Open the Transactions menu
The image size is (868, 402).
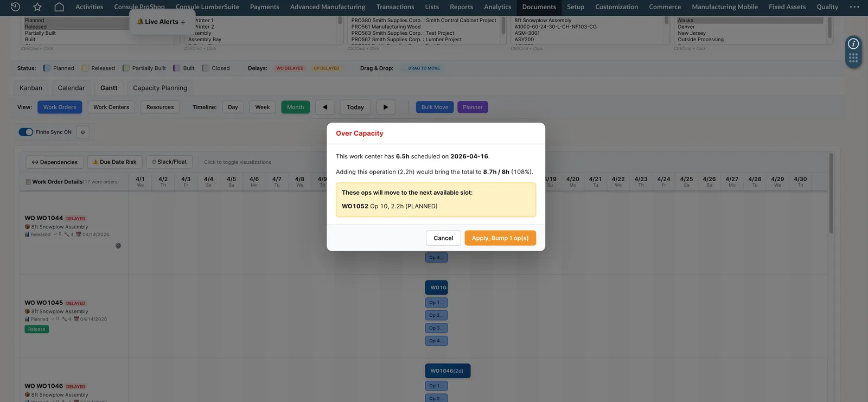click(395, 7)
